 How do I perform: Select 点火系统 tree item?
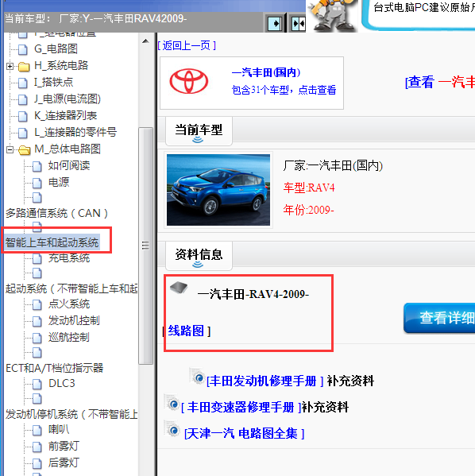69,304
